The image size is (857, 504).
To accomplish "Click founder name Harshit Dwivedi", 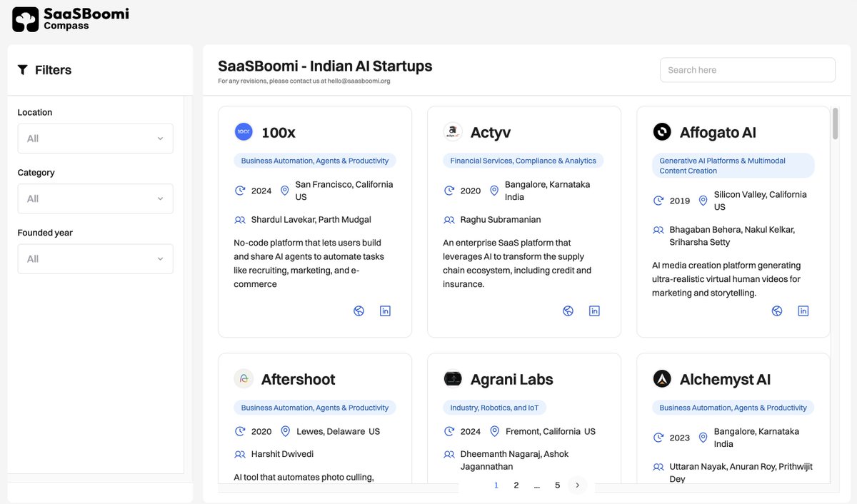I will point(282,454).
